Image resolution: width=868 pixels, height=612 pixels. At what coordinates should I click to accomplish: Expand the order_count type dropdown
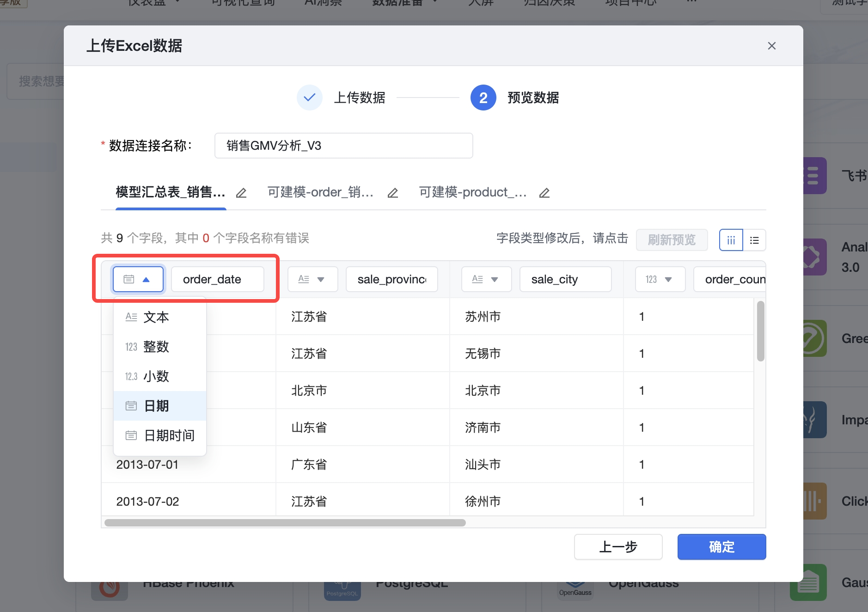point(660,279)
